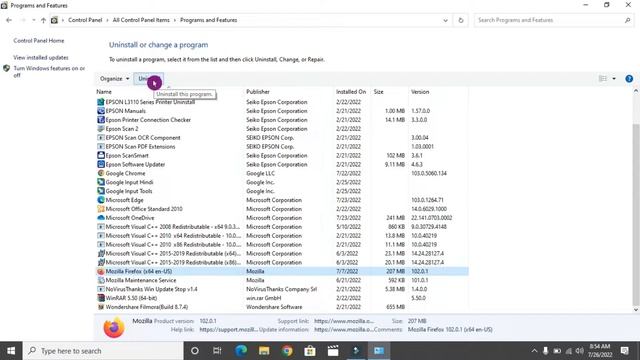
Task: Click the scrollbar down arrow
Action: (x=636, y=310)
